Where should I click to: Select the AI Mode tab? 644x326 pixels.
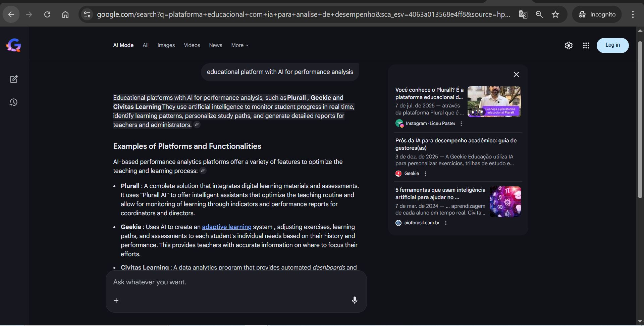pyautogui.click(x=123, y=45)
